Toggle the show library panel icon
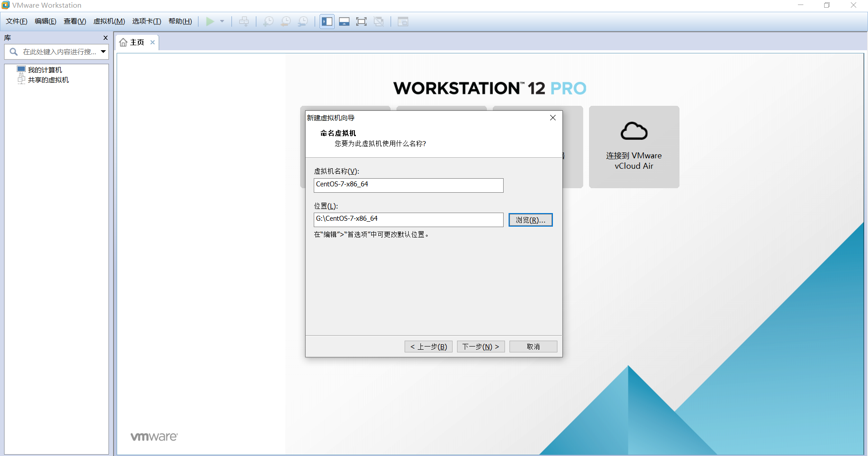Screen dimensions: 868x456 coord(327,21)
